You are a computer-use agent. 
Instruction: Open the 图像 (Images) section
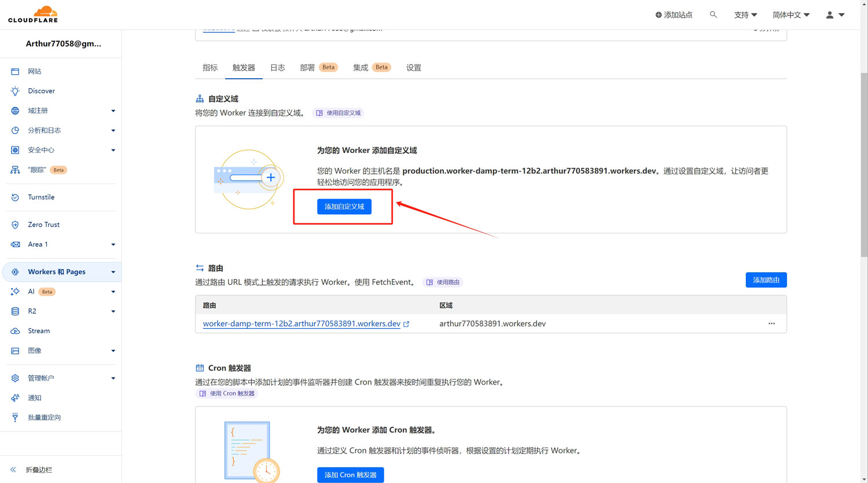pyautogui.click(x=35, y=350)
